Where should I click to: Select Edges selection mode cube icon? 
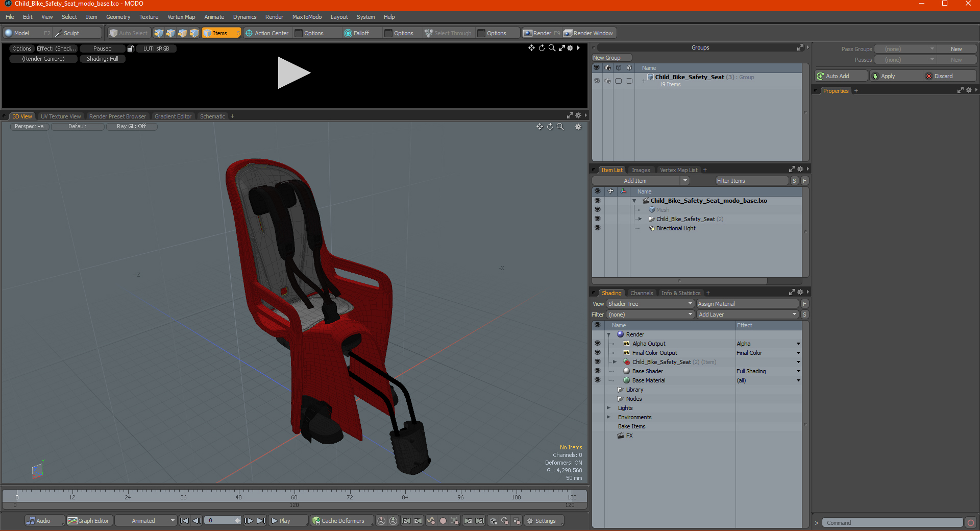[170, 33]
